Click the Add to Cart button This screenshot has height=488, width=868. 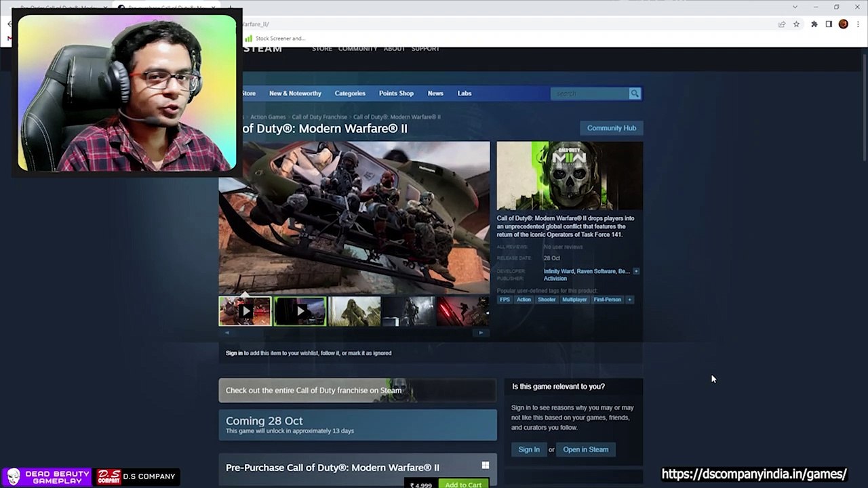(x=463, y=484)
